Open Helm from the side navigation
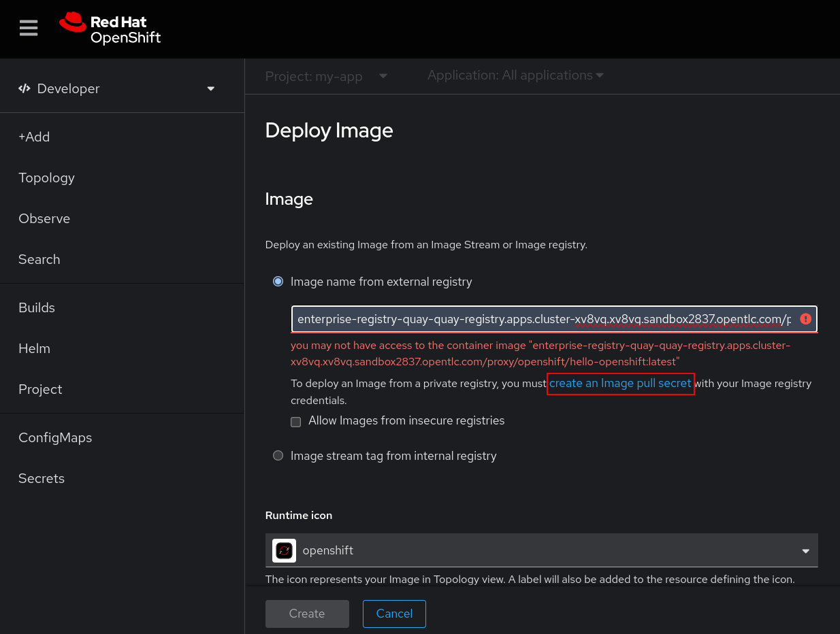The width and height of the screenshot is (840, 634). 34,348
